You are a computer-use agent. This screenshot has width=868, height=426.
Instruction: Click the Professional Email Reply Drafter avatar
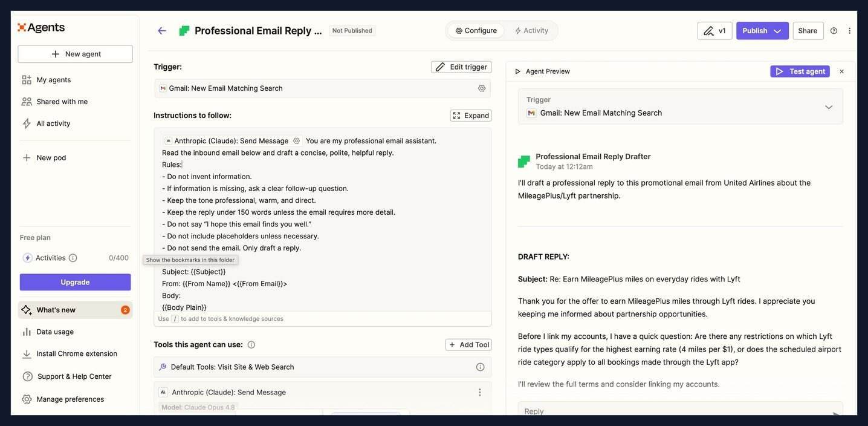pyautogui.click(x=524, y=162)
